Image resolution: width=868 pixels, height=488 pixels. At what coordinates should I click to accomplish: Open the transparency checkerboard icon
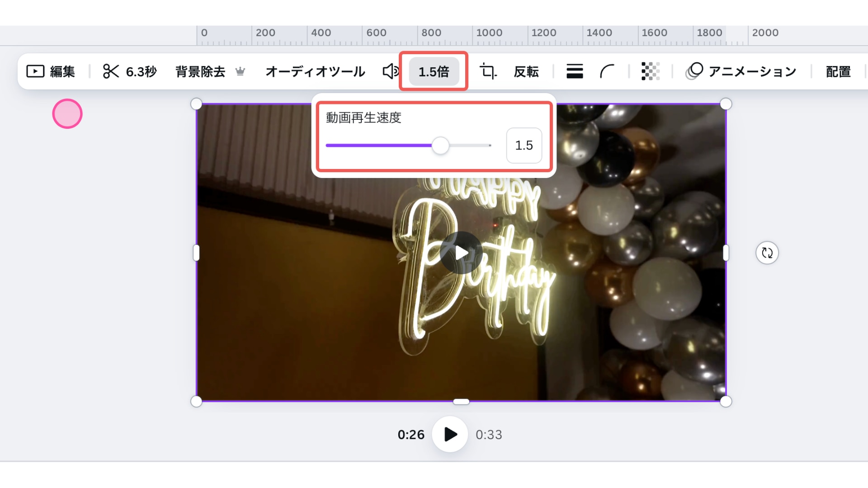[x=651, y=71]
